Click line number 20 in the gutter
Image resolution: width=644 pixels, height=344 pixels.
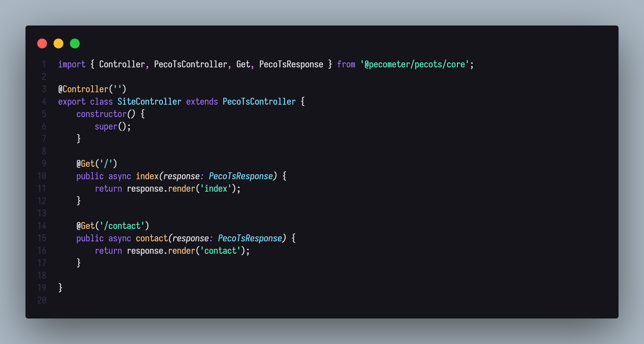tap(42, 301)
